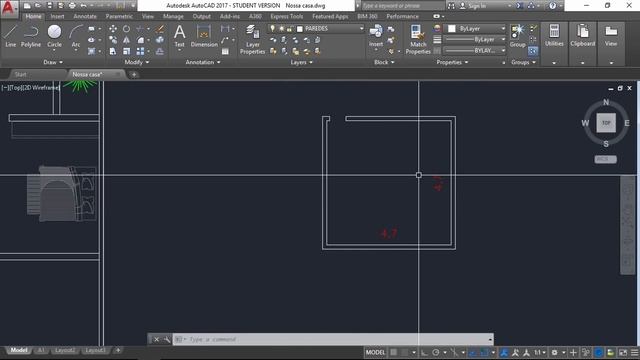Toggle snap mode in status bar
This screenshot has width=640, height=360.
coord(404,352)
